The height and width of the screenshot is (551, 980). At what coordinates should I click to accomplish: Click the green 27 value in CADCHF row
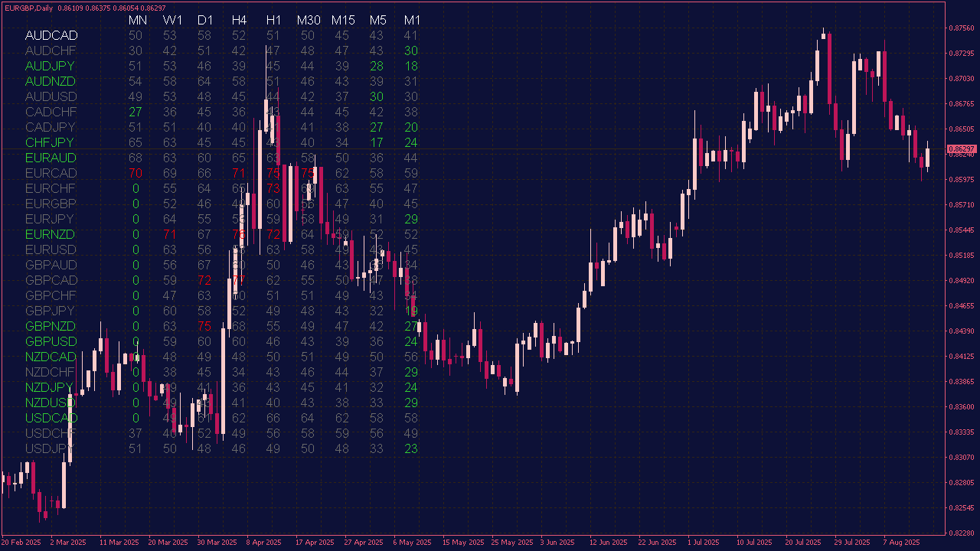[136, 112]
